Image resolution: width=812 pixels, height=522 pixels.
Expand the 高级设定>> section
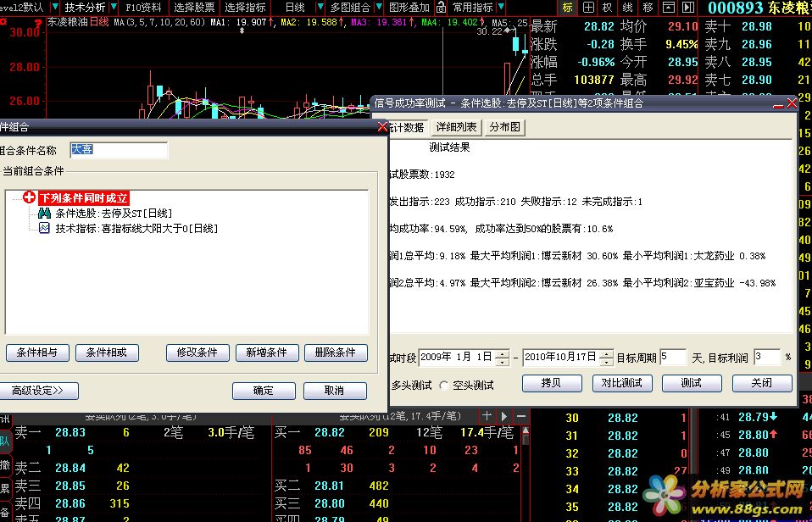(x=37, y=391)
